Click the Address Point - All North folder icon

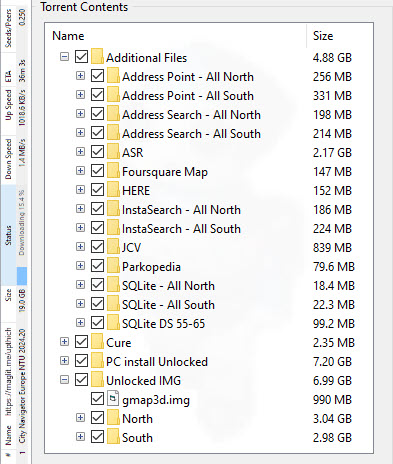pyautogui.click(x=113, y=76)
